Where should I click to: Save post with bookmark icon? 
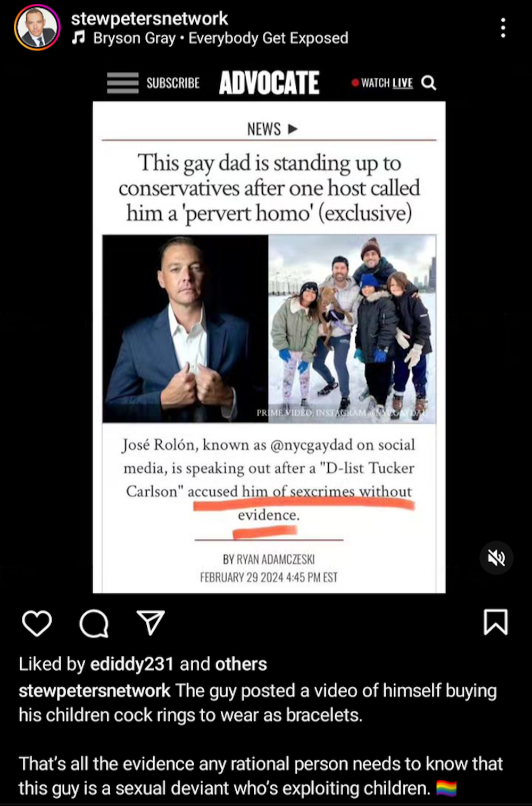495,622
